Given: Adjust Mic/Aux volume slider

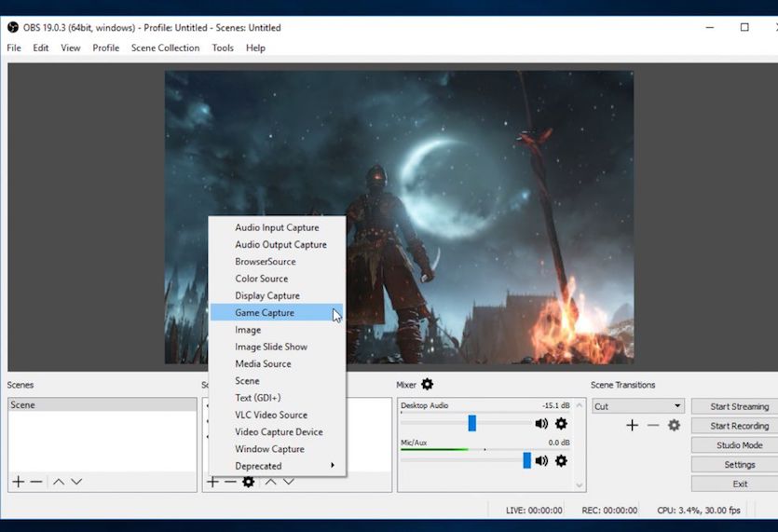Looking at the screenshot, I should tap(527, 460).
